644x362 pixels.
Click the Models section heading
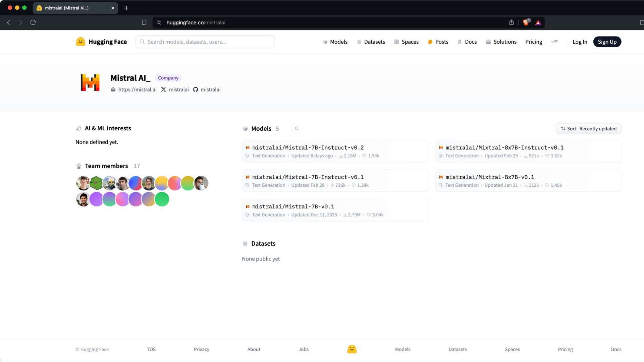(261, 129)
